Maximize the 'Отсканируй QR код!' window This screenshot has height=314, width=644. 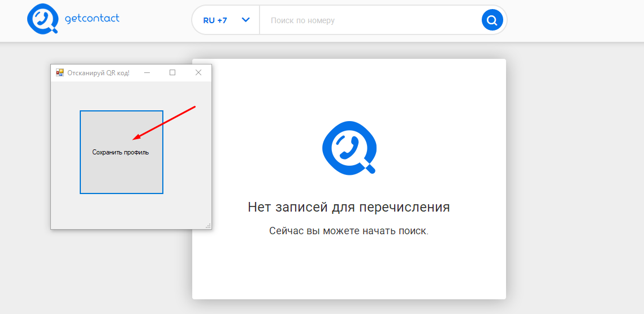tap(172, 73)
